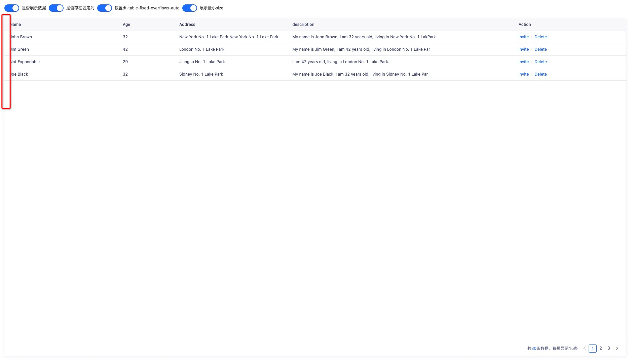Click the Name column header
Viewport: 632px width, 364px height.
(15, 24)
